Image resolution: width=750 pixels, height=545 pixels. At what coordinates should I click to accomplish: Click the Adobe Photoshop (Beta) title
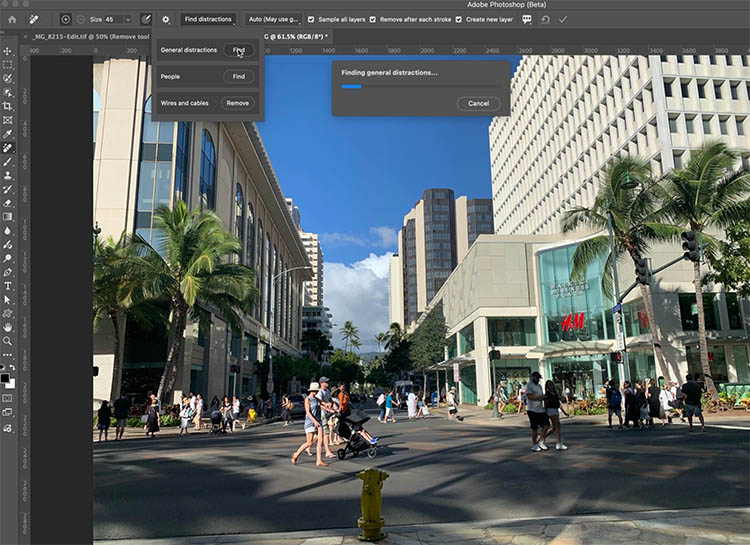[x=507, y=5]
